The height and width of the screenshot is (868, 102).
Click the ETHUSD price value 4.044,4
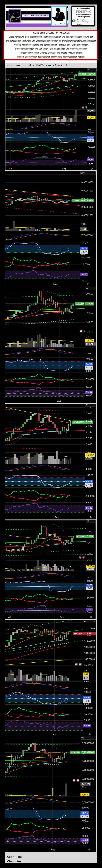point(91,74)
